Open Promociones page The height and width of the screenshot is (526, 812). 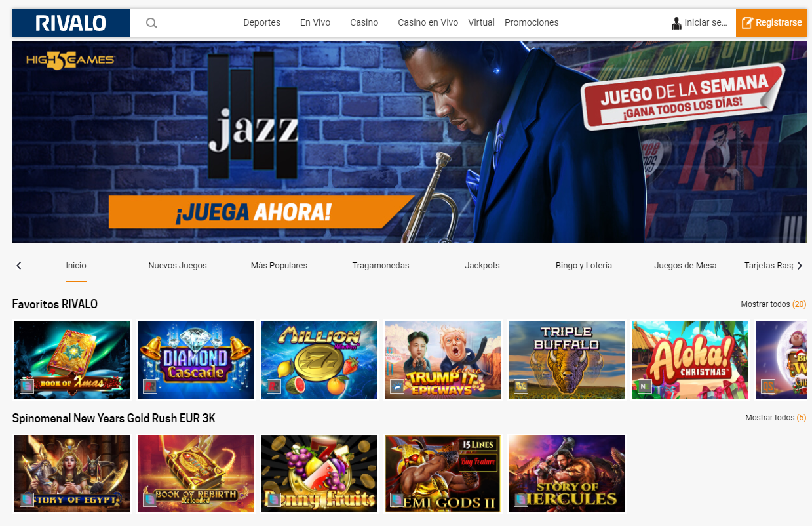tap(532, 22)
